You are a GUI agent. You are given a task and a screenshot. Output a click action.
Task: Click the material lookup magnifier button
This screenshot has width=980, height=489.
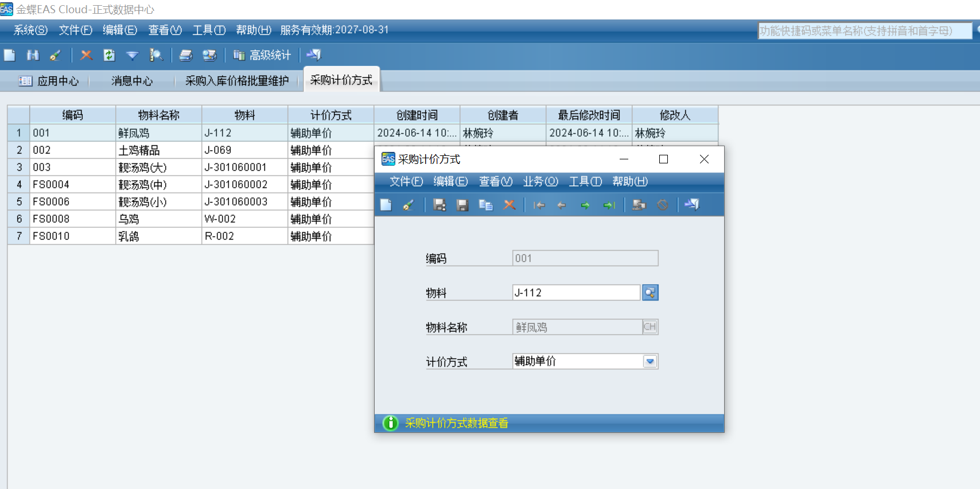(x=650, y=293)
